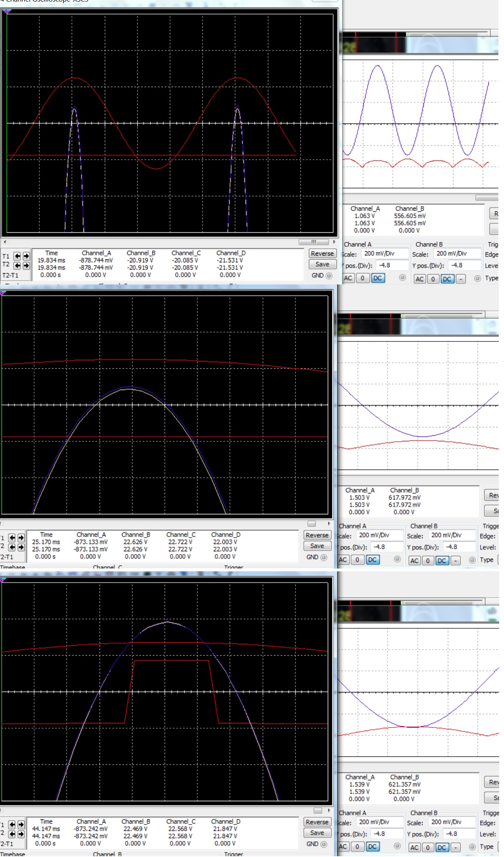Set Channel A to 0 in 1.063 V scope
This screenshot has width=504, height=857.
coord(362,278)
